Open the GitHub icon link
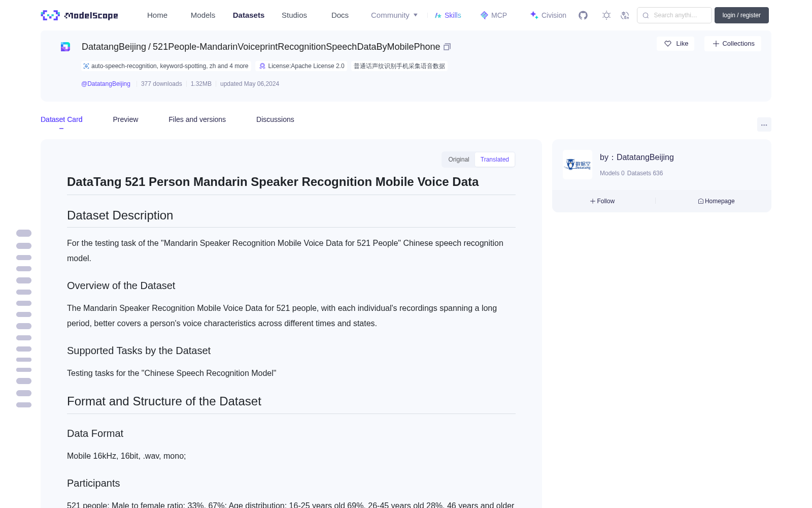 (x=583, y=15)
